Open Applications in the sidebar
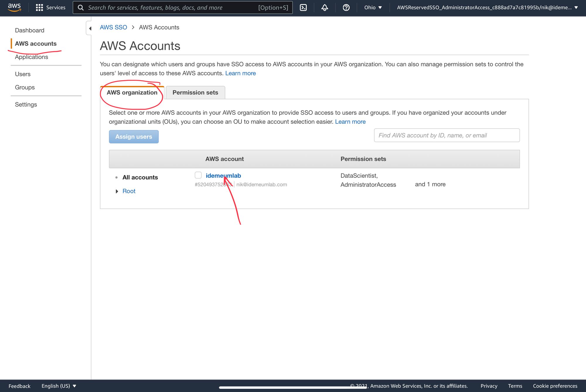 [x=31, y=57]
